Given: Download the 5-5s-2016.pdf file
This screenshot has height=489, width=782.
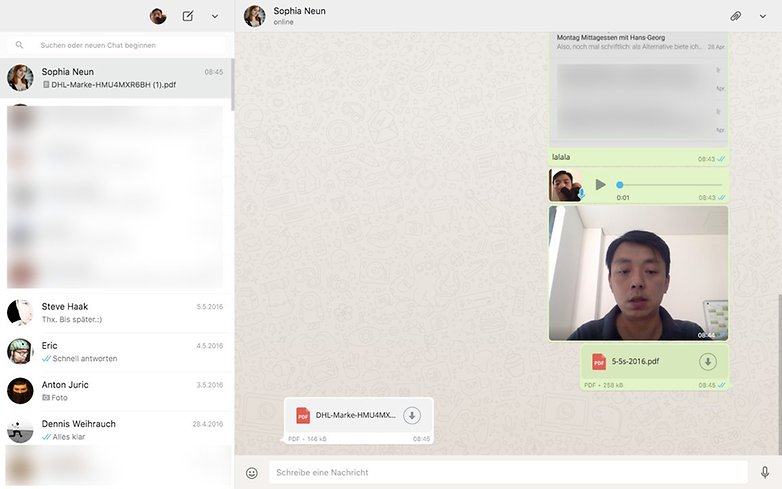Looking at the screenshot, I should point(708,362).
